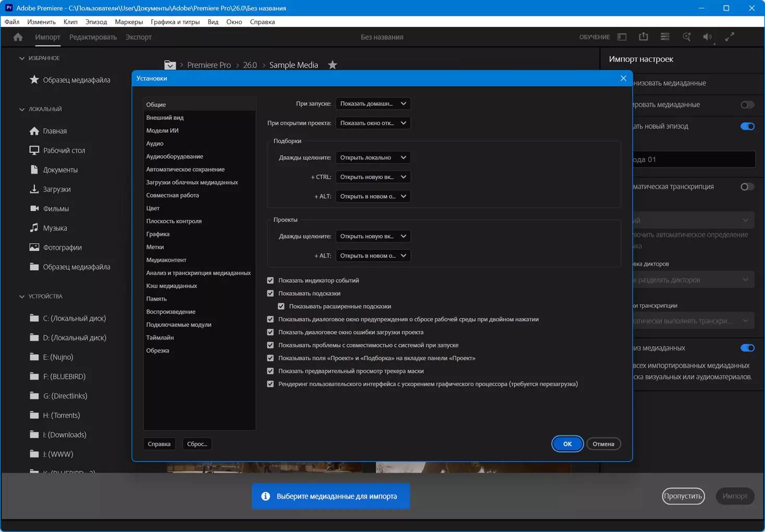Switch to the Экспорт tab

tap(139, 37)
